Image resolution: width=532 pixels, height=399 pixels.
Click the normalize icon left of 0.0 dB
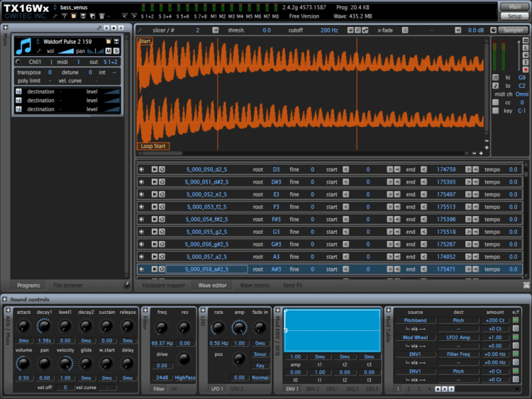coord(458,30)
